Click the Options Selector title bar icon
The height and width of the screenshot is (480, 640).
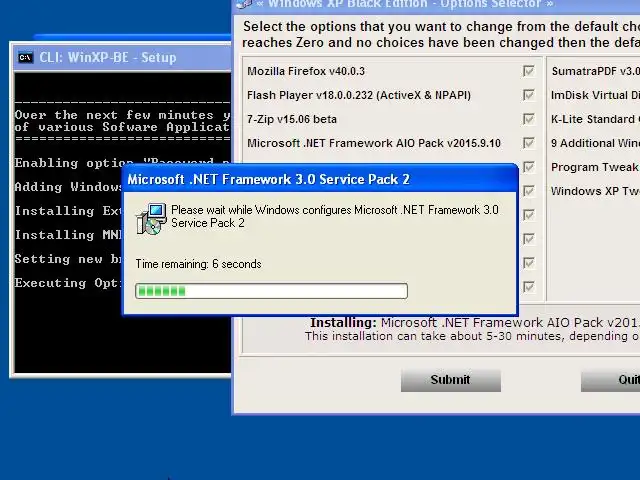point(244,4)
